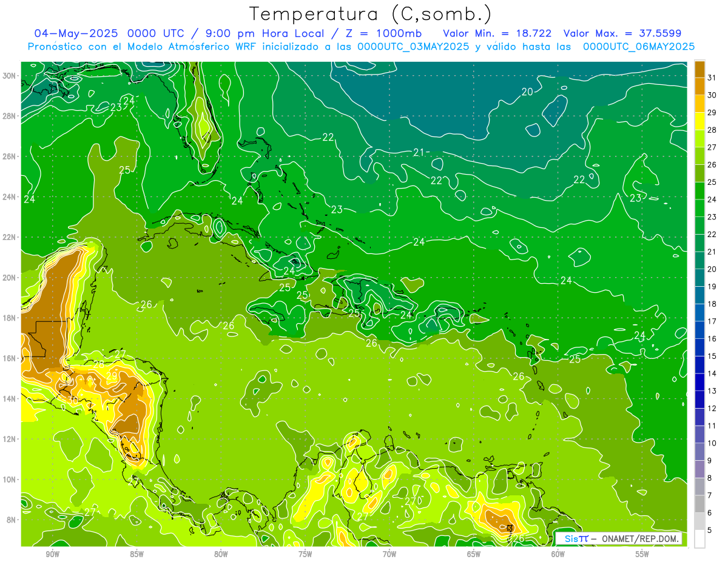Click the "21" contour label on the map
The width and height of the screenshot is (728, 562).
tap(419, 152)
